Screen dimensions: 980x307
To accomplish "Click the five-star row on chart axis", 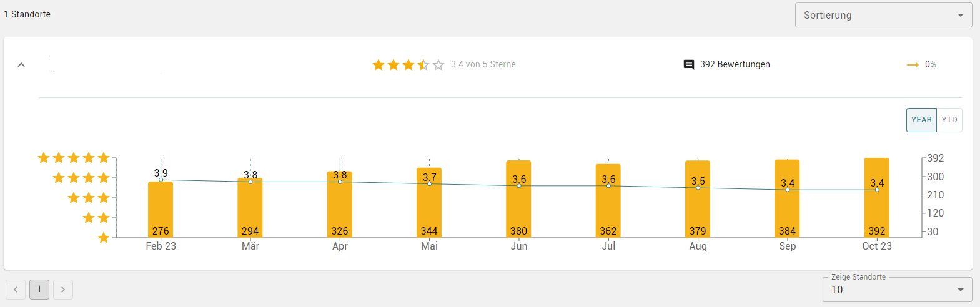I will (74, 158).
